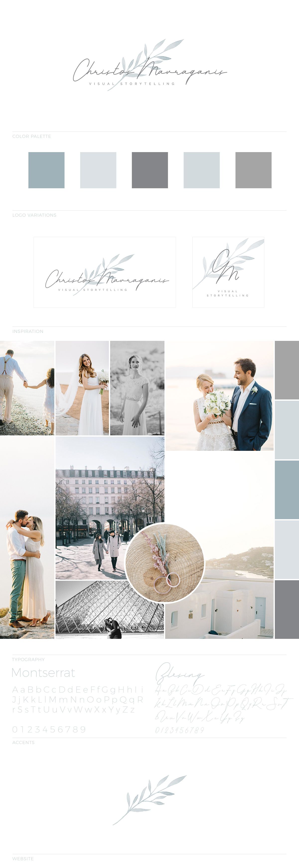
Task: Select the CM monogram logo variation
Action: 228,272
